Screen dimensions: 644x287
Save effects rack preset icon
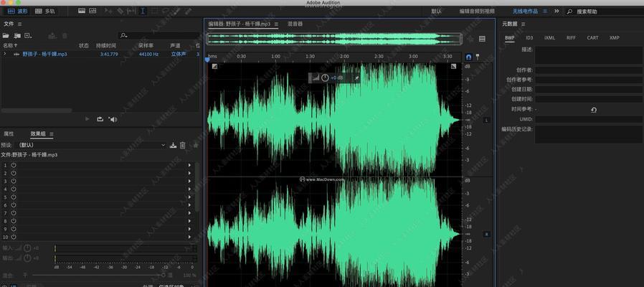tap(173, 145)
